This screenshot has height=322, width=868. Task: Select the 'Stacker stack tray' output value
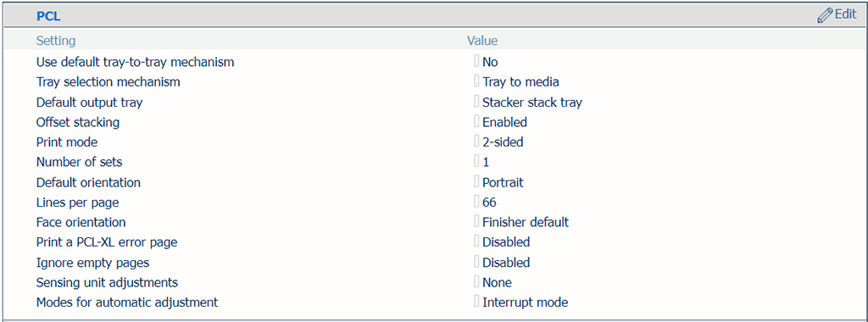pyautogui.click(x=532, y=103)
